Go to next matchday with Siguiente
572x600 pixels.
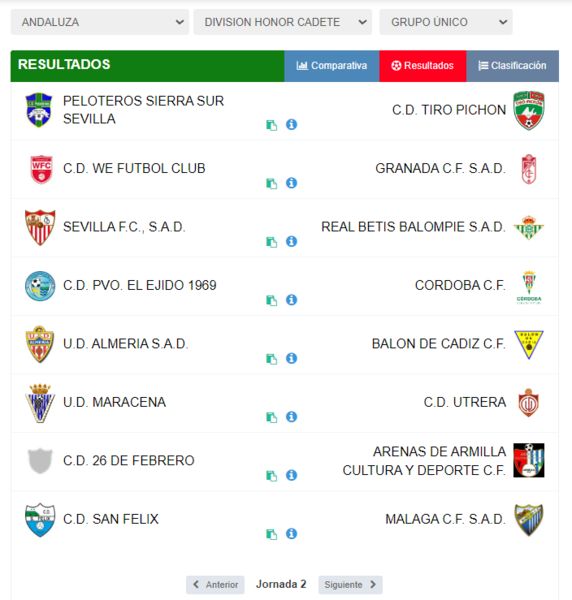click(x=350, y=585)
